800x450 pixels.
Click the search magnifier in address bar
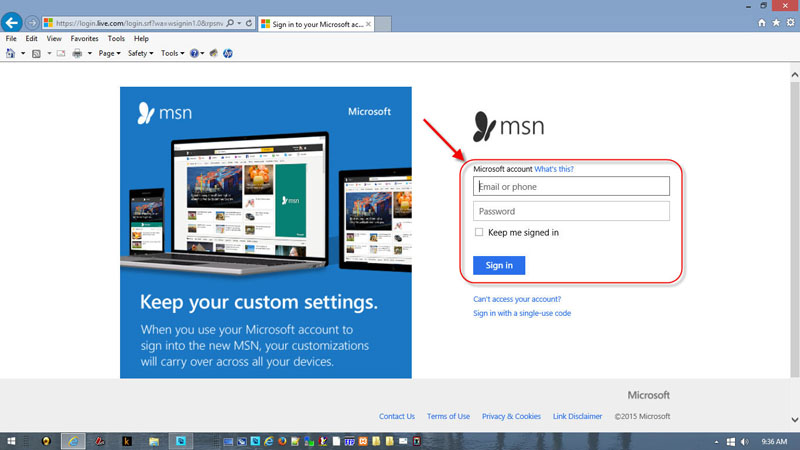[230, 23]
